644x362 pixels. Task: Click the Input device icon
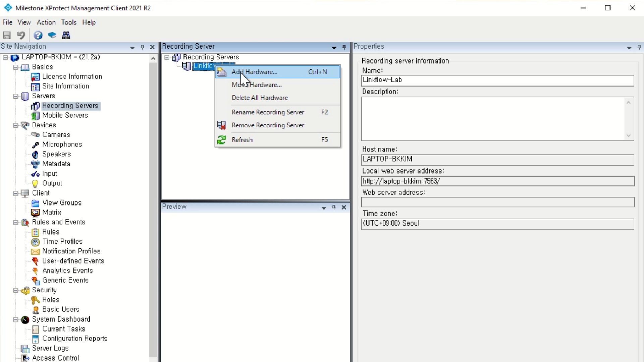click(x=35, y=174)
